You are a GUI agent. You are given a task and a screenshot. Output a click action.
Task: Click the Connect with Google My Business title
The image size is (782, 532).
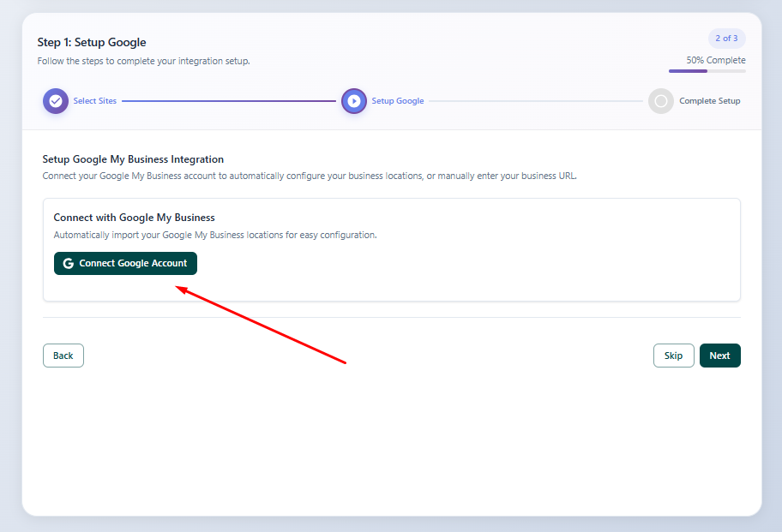click(x=134, y=218)
